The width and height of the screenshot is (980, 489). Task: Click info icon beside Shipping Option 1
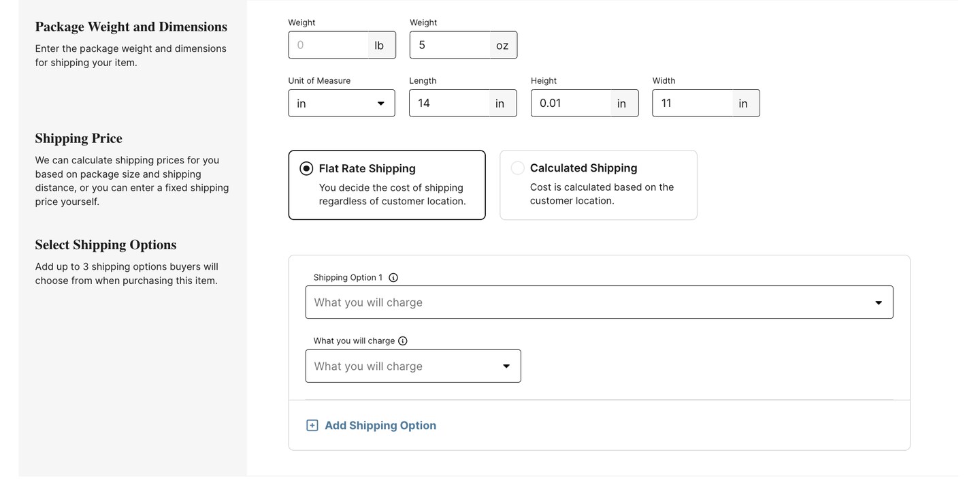coord(393,277)
